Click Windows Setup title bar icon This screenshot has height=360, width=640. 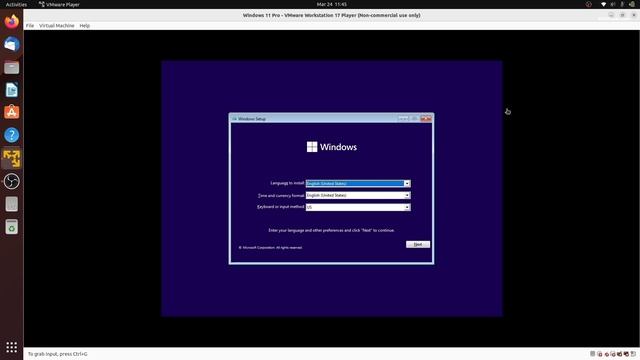234,119
